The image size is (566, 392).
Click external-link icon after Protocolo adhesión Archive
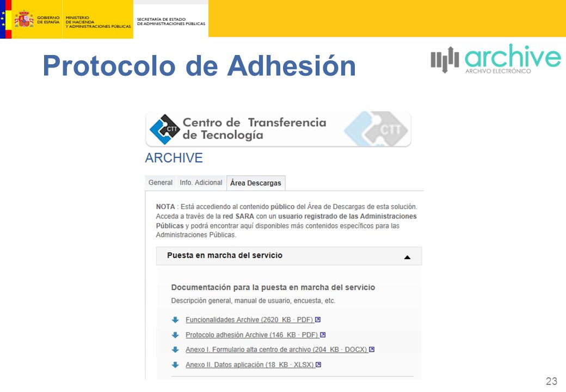tap(323, 335)
